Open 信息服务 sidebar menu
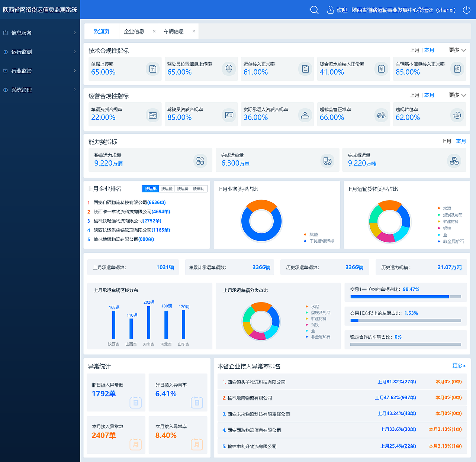Viewport: 476px width, 462px height. tap(40, 33)
